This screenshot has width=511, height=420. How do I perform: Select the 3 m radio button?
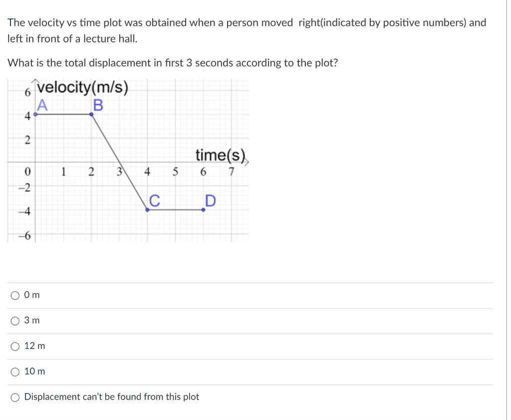point(15,321)
